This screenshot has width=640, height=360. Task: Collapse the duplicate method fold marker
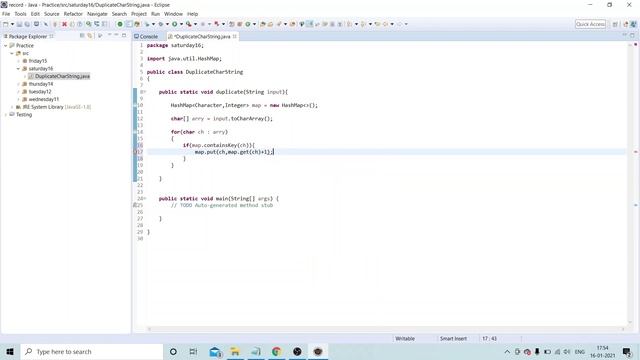144,92
